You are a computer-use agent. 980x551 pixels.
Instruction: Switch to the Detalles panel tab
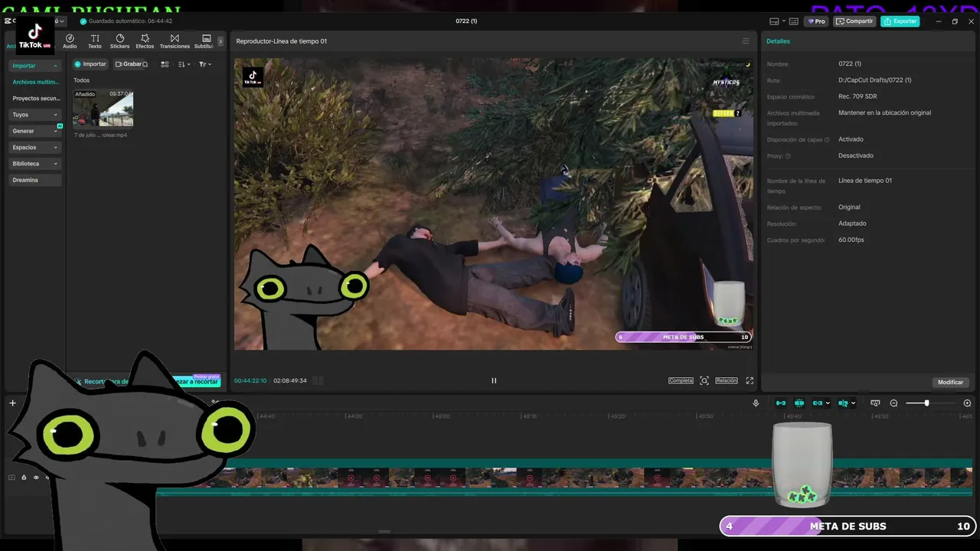778,41
